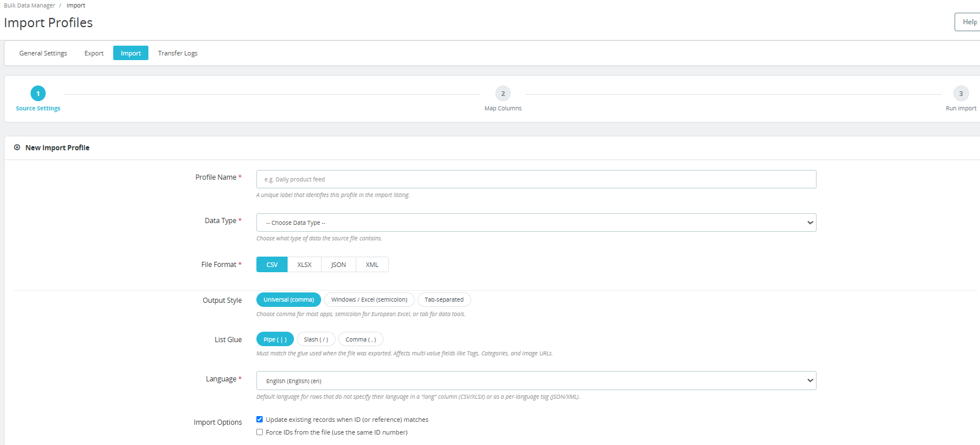Pick JSON file format
This screenshot has width=980, height=445.
click(x=338, y=265)
